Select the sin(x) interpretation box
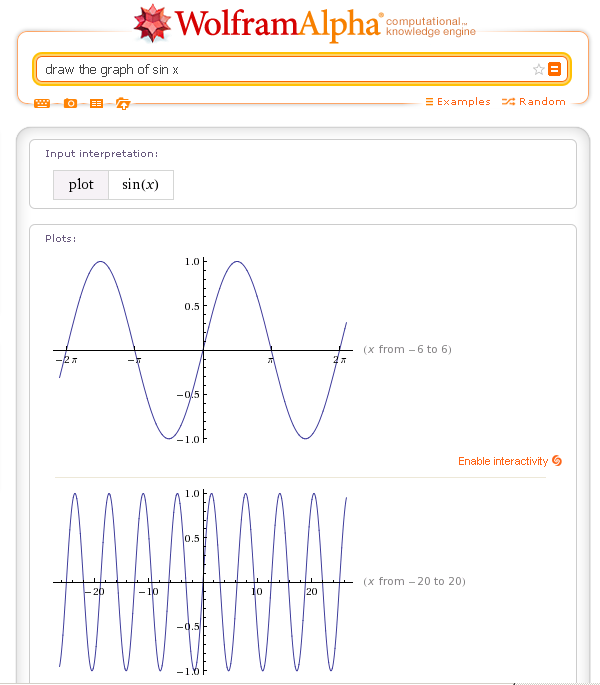The image size is (600, 685). [141, 185]
